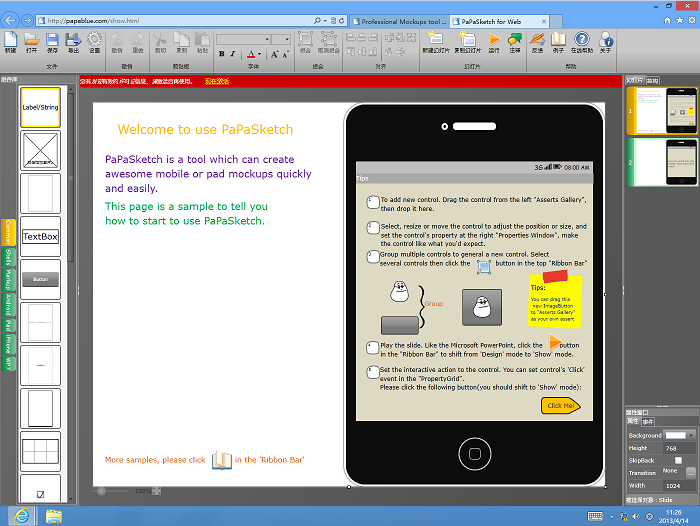Decrease font size with the smaller A icon
Viewport: 700px width, 526px height.
tap(285, 54)
